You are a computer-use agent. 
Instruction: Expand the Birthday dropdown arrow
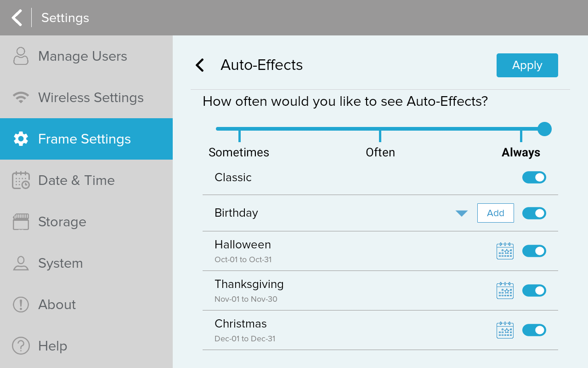(x=461, y=213)
